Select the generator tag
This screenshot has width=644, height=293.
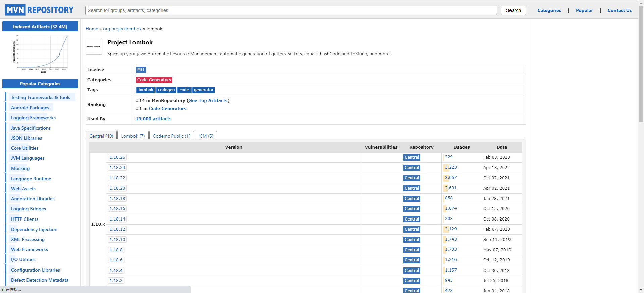point(203,90)
